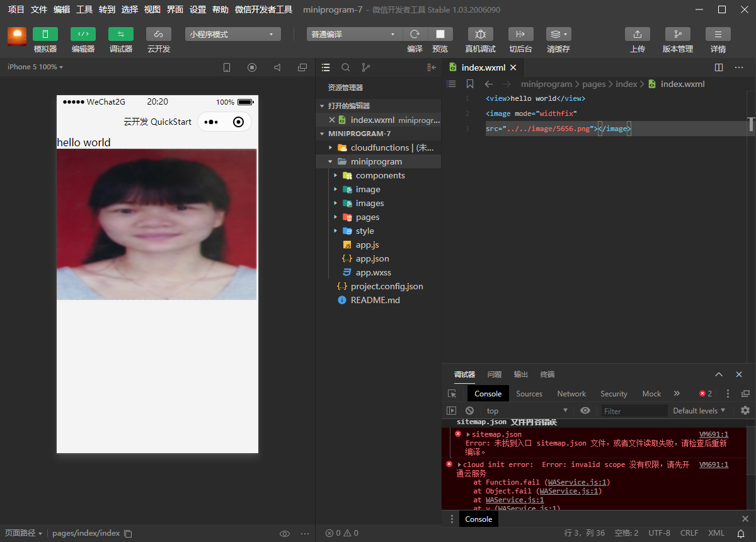The width and height of the screenshot is (756, 542).
Task: Toggle the debugger panel button
Action: [120, 34]
